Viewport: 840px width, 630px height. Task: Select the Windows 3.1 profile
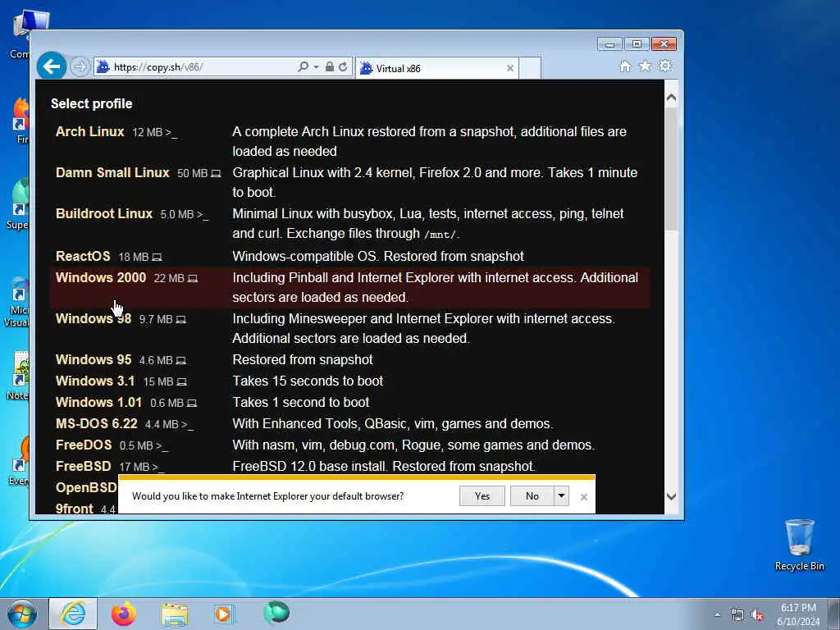pos(95,381)
